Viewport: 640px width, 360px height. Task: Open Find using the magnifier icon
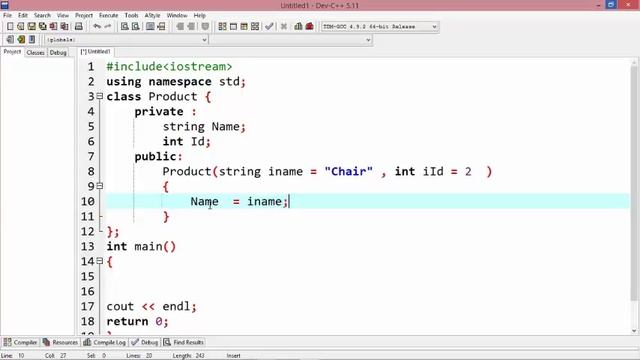click(124, 27)
